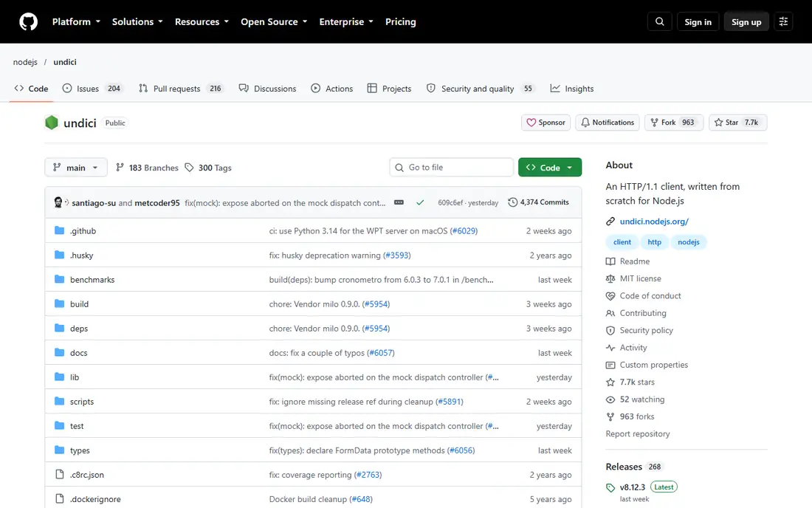This screenshot has width=812, height=508.
Task: Open the Notifications button
Action: [608, 123]
